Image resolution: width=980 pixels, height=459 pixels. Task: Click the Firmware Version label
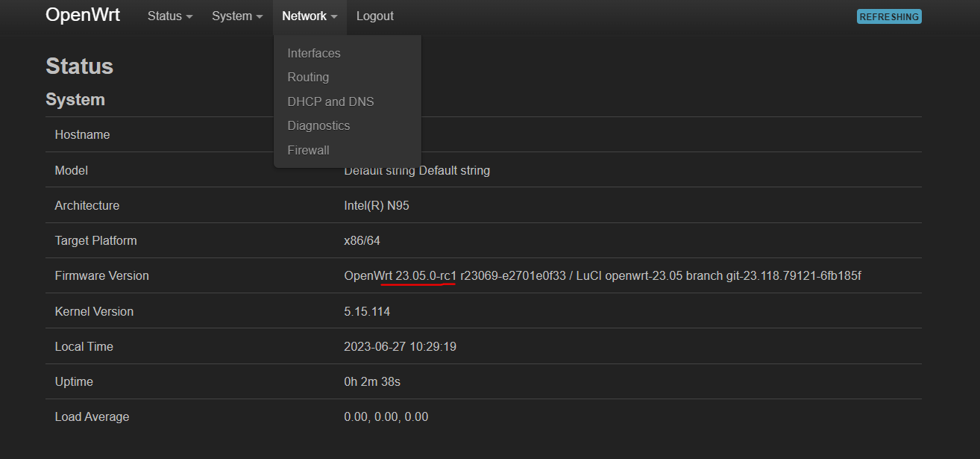pos(101,276)
